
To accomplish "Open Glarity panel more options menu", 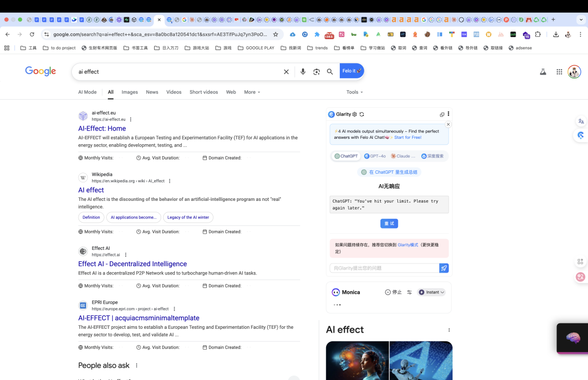I will pyautogui.click(x=449, y=114).
